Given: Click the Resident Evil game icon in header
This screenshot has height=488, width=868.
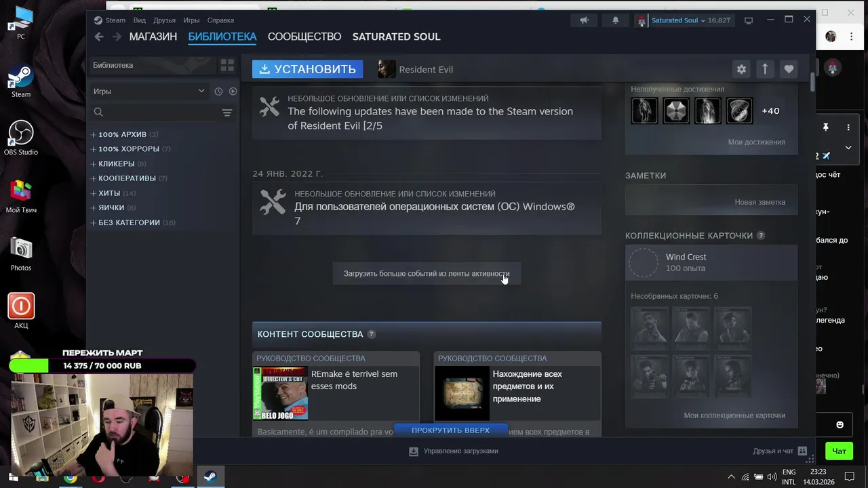Looking at the screenshot, I should coord(387,69).
